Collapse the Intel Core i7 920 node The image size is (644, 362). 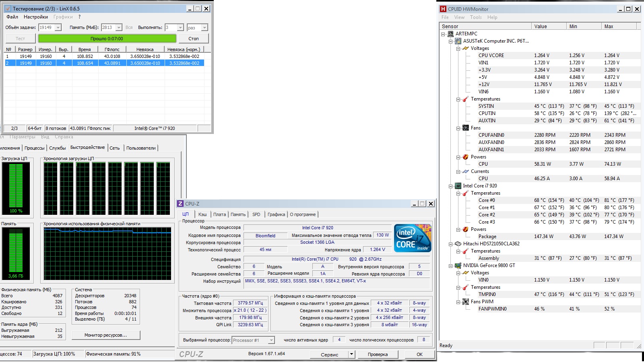451,186
